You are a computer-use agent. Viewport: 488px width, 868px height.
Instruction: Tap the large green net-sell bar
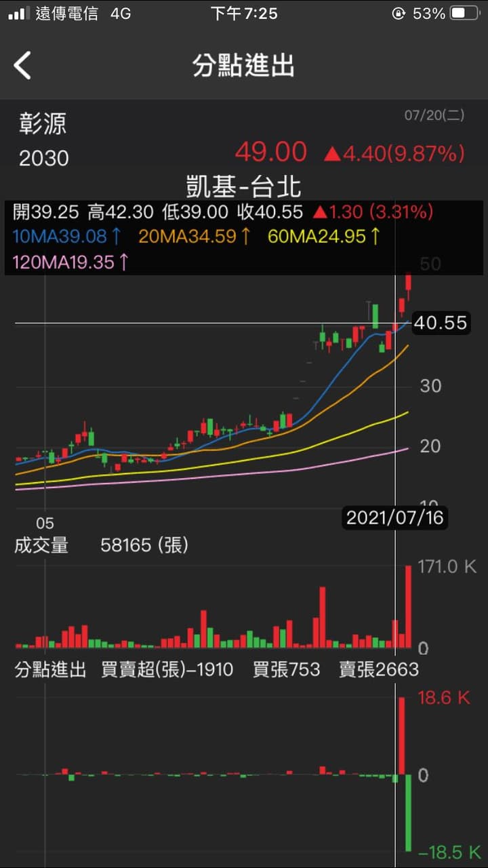point(409,813)
